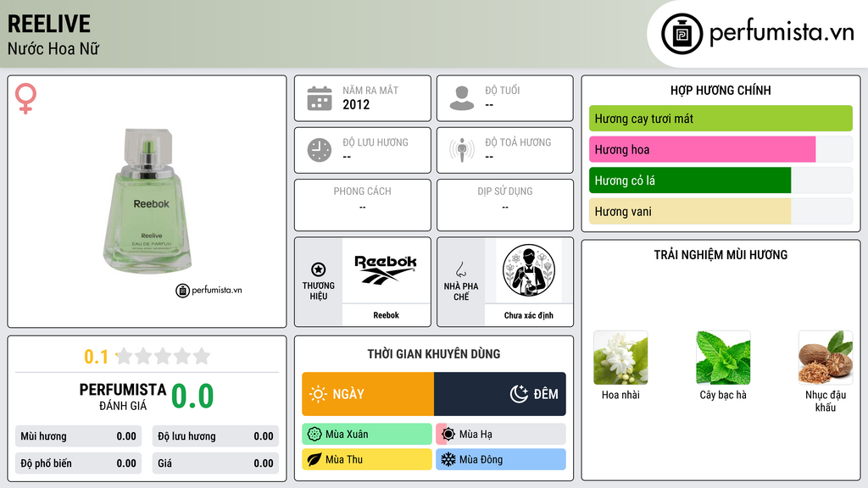Click the Reelive perfume bottle image
The image size is (868, 488).
[x=147, y=202]
